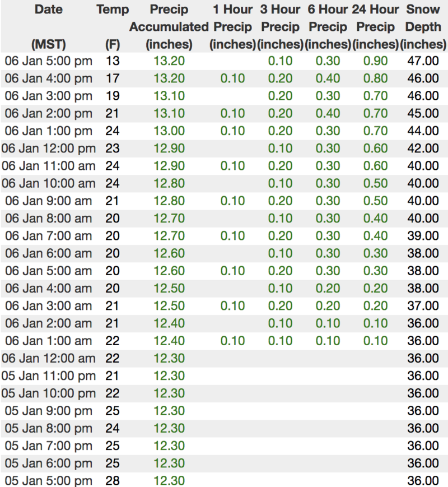Select the 06 Jan 12:00 pm row date

48,149
